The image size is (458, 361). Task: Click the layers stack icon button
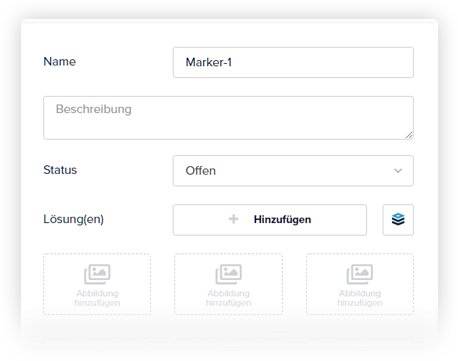pyautogui.click(x=398, y=220)
